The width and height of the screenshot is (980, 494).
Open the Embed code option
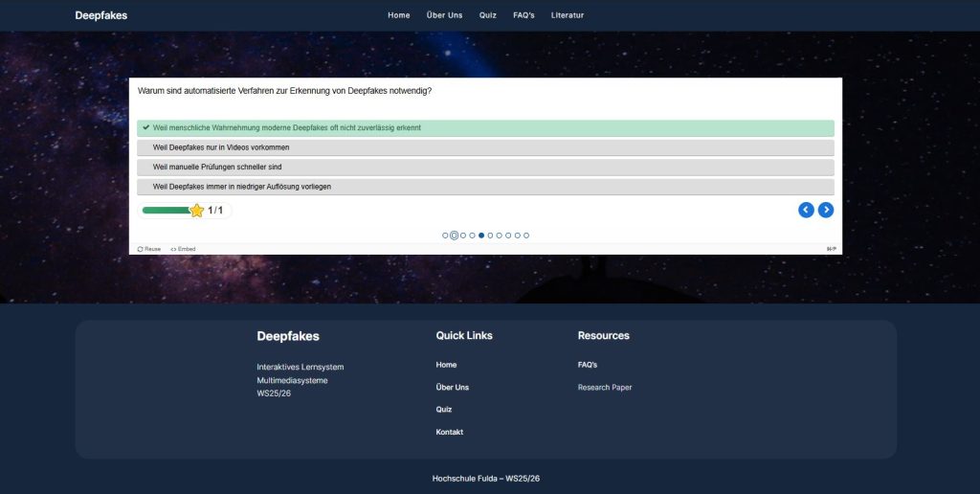click(x=183, y=249)
